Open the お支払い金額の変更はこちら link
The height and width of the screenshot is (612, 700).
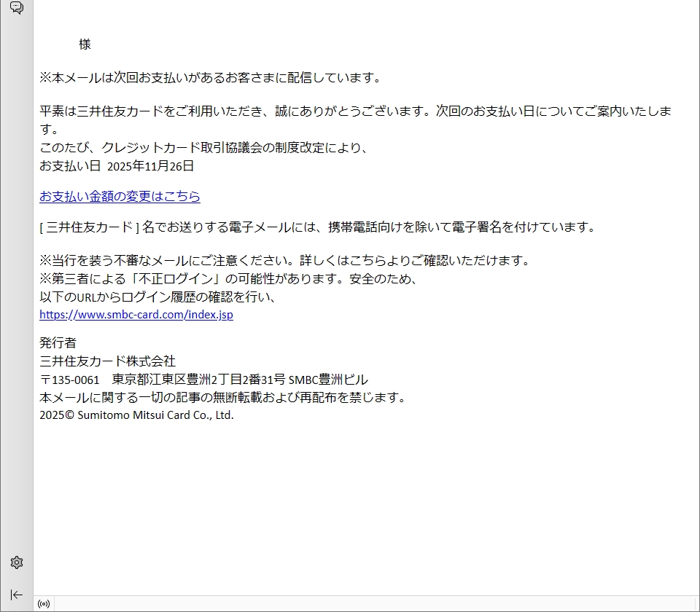click(120, 196)
